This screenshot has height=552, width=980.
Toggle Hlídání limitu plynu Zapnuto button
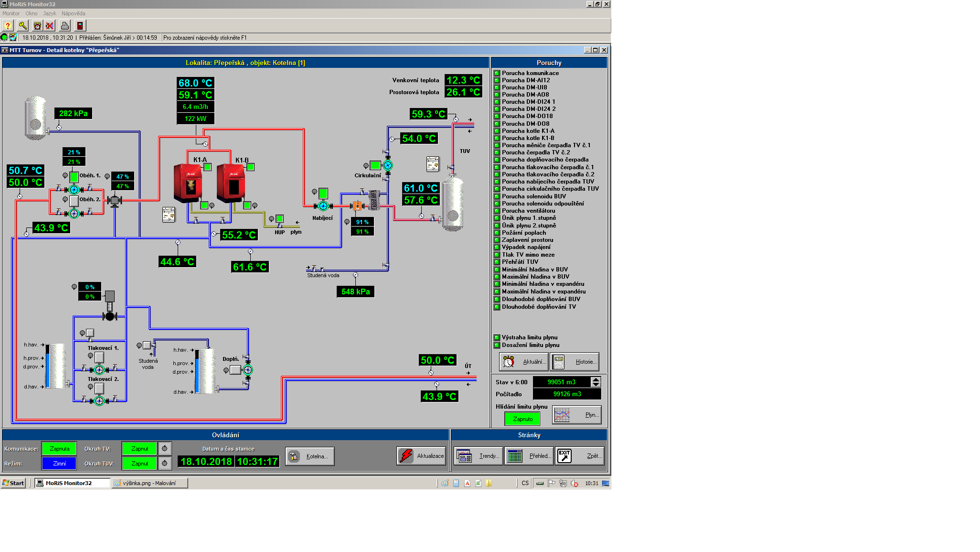(522, 419)
